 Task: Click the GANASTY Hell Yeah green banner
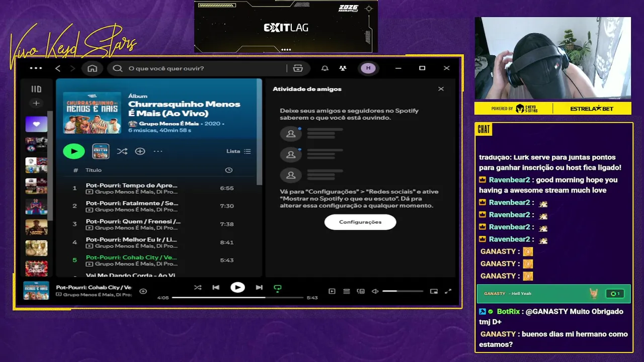click(554, 294)
